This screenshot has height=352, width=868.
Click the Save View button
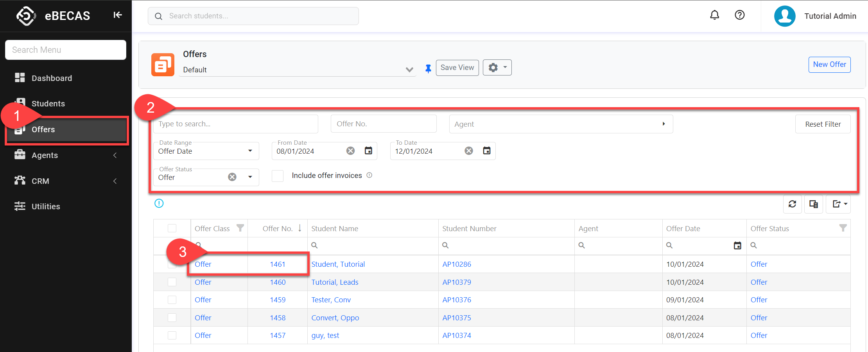[457, 68]
